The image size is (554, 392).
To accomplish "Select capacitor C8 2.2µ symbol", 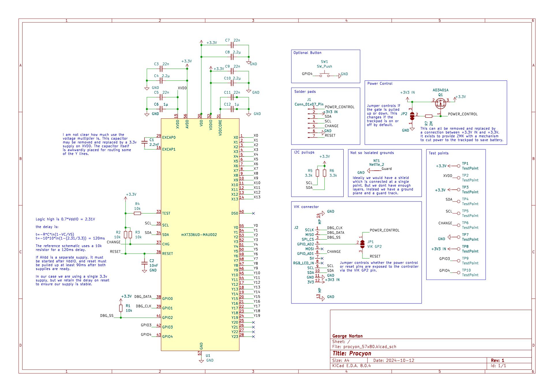I will coord(232,57).
